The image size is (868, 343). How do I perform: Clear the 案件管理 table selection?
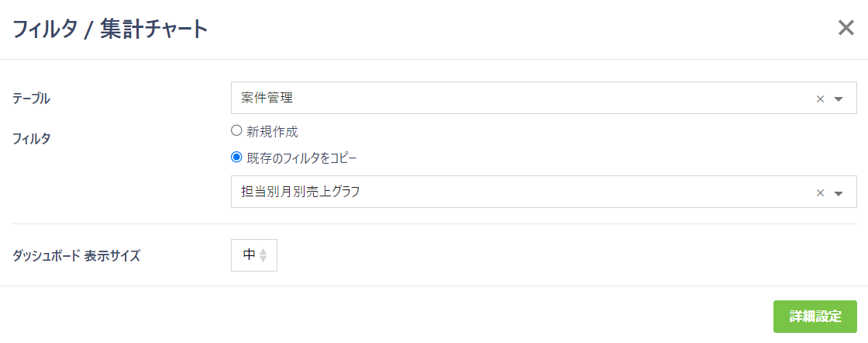pos(820,99)
